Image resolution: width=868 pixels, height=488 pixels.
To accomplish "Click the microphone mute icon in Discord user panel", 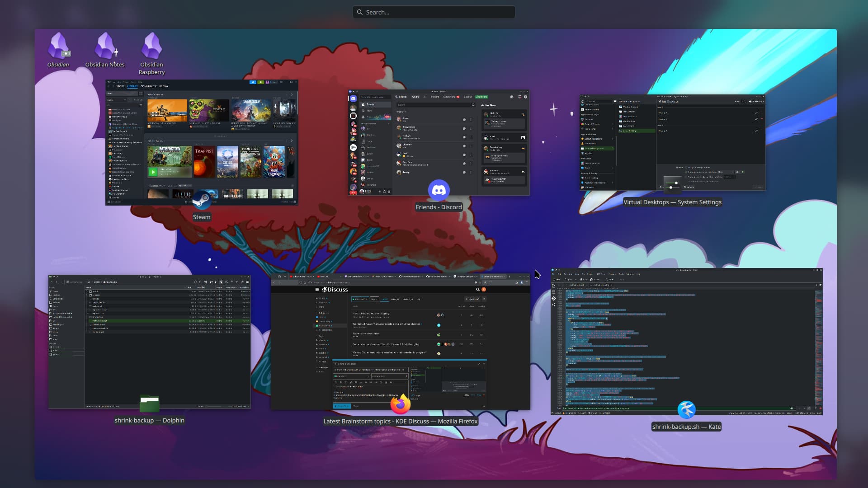I will pos(380,192).
